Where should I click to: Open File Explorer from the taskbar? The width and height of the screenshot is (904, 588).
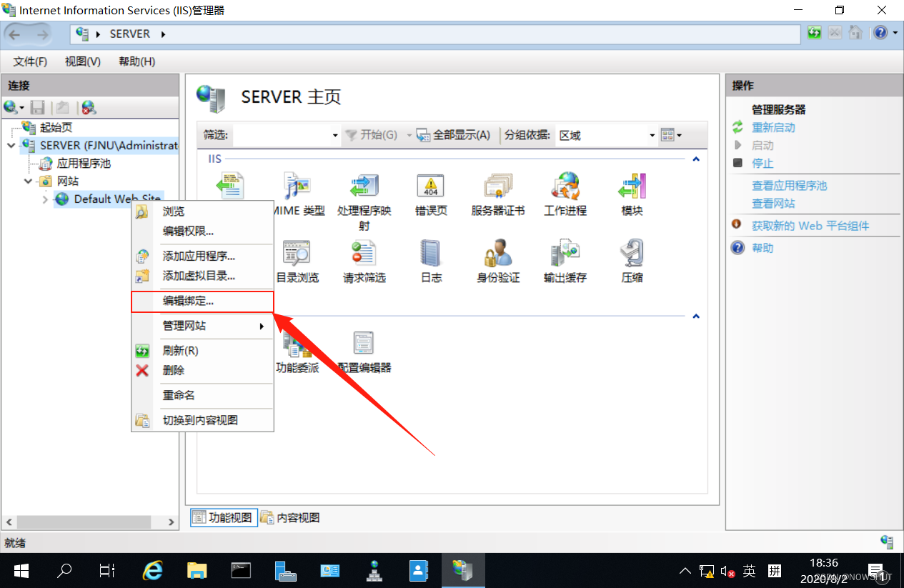[197, 570]
